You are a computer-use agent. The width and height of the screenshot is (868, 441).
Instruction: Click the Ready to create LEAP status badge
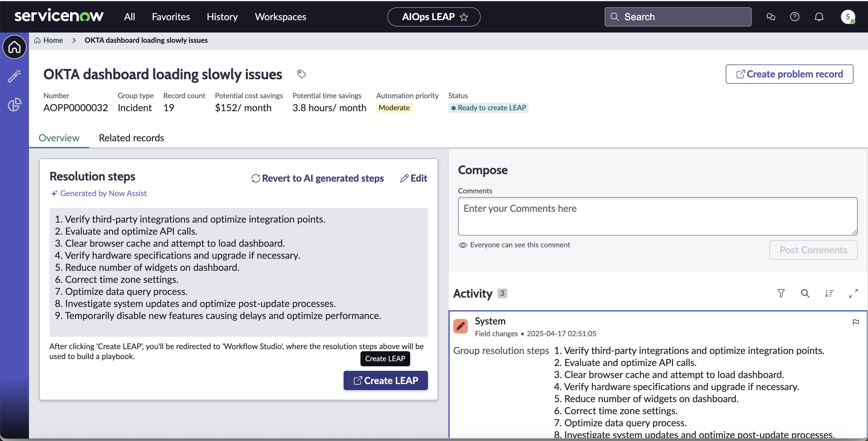click(488, 108)
